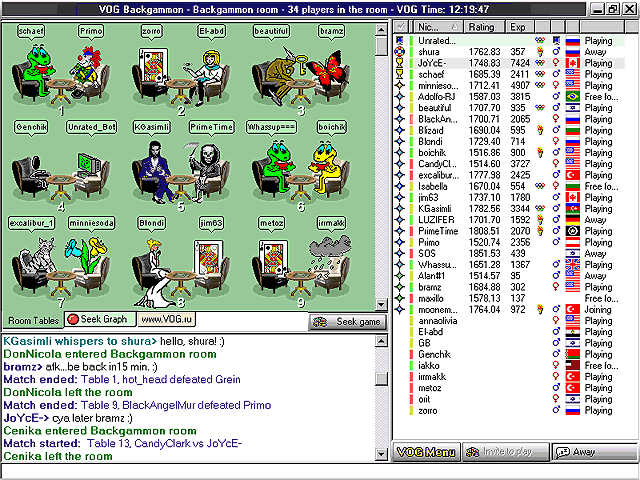Click tables area scrollbar down arrow
The width and height of the screenshot is (640, 480).
pyautogui.click(x=381, y=304)
